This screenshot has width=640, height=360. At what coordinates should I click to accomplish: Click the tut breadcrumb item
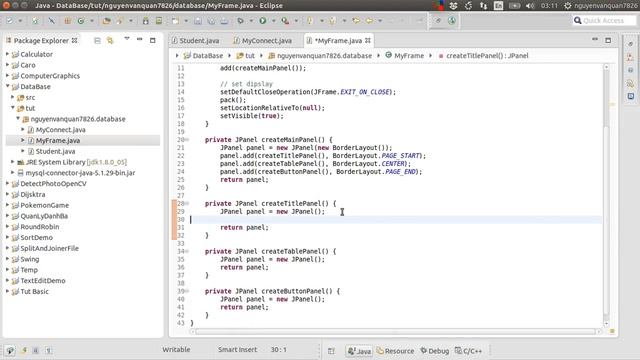[x=246, y=56]
